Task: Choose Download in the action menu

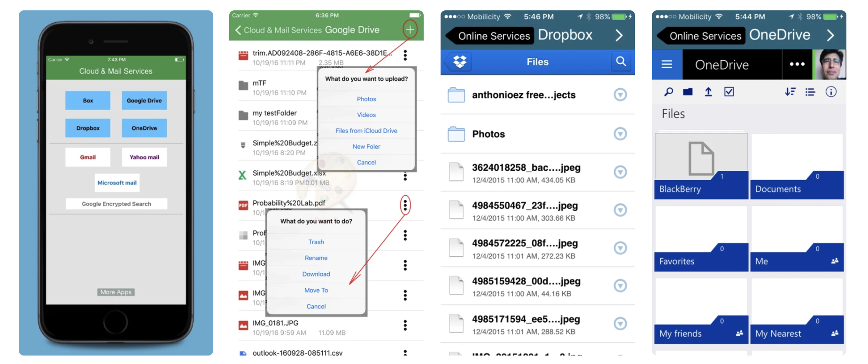Action: [x=316, y=274]
